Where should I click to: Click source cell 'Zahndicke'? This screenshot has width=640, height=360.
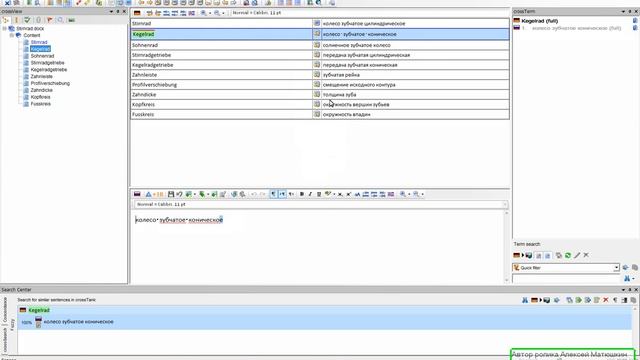[x=222, y=95]
